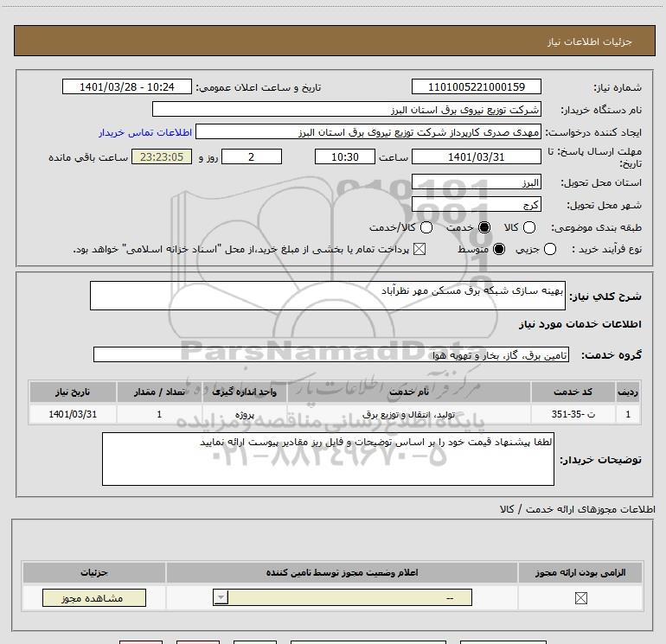The image size is (666, 644).
Task: Select the کالا radio button
Action: [529, 227]
